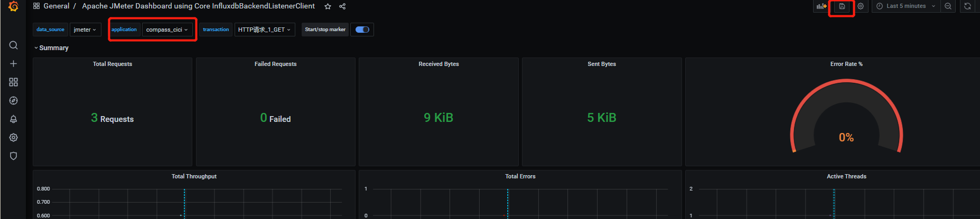Click the application variable label
Screen dimensions: 980x219
point(124,30)
